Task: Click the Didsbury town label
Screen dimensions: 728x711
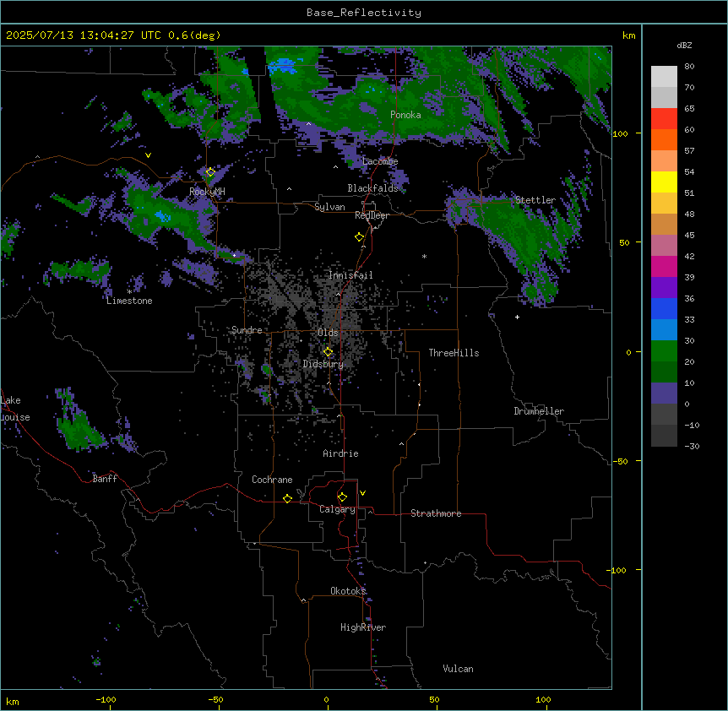Action: point(323,364)
